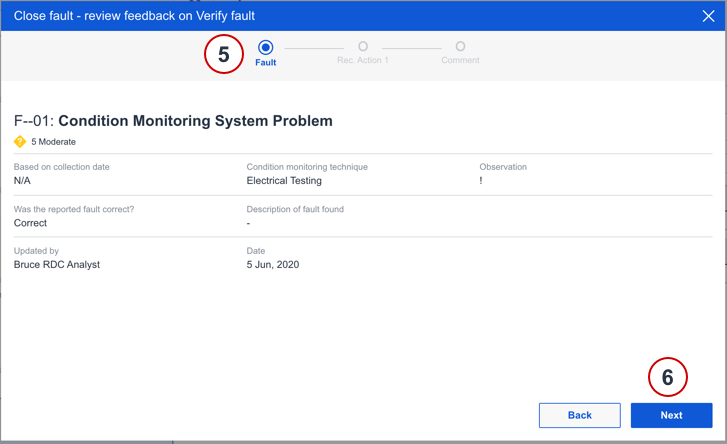
Task: Click the 'Updated by' label
Action: 36,251
